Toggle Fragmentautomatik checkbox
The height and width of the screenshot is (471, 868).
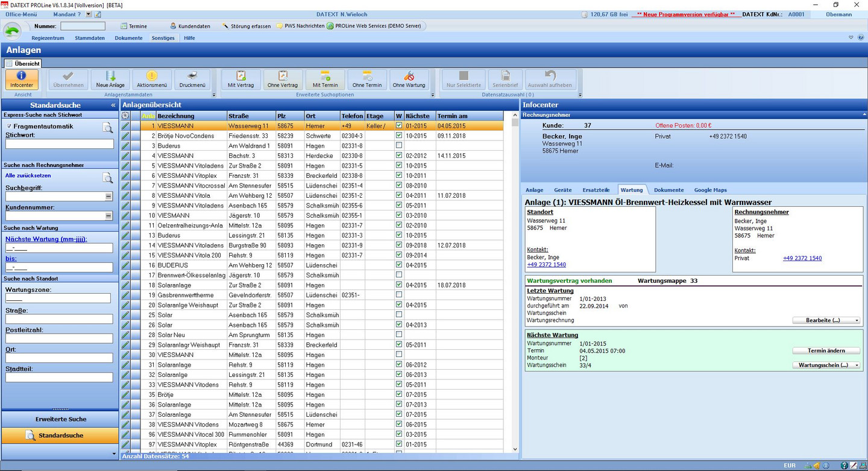pos(8,127)
